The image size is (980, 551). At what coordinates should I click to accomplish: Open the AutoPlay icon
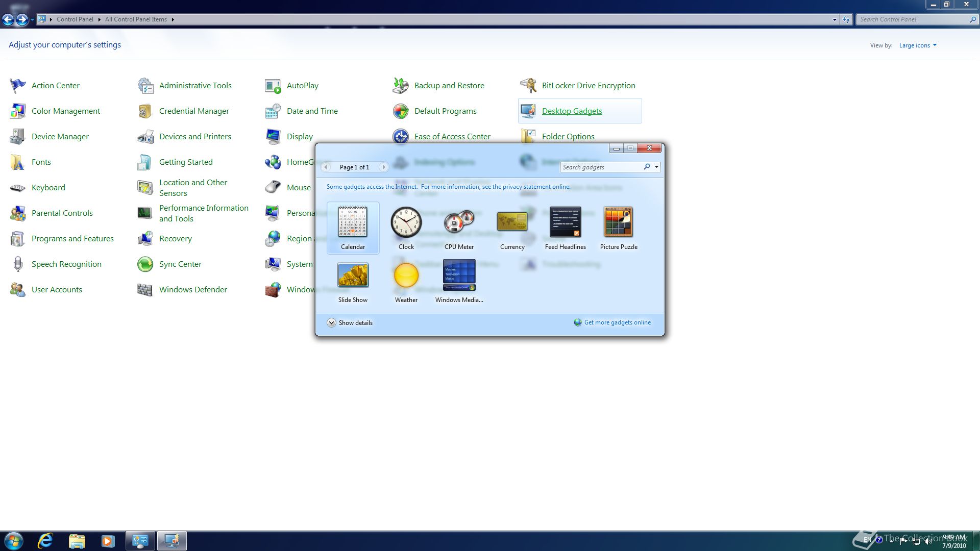(x=273, y=86)
